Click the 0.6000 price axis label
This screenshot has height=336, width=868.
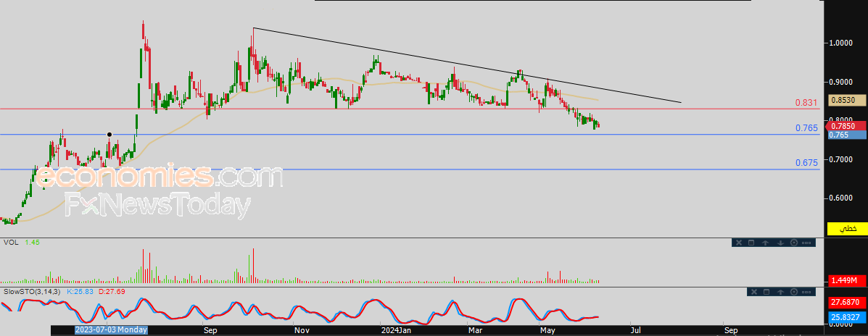841,198
